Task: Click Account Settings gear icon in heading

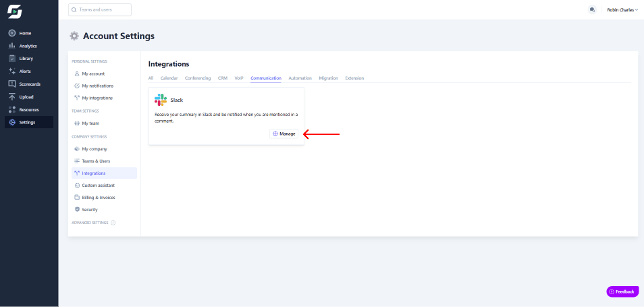Action: pyautogui.click(x=74, y=36)
